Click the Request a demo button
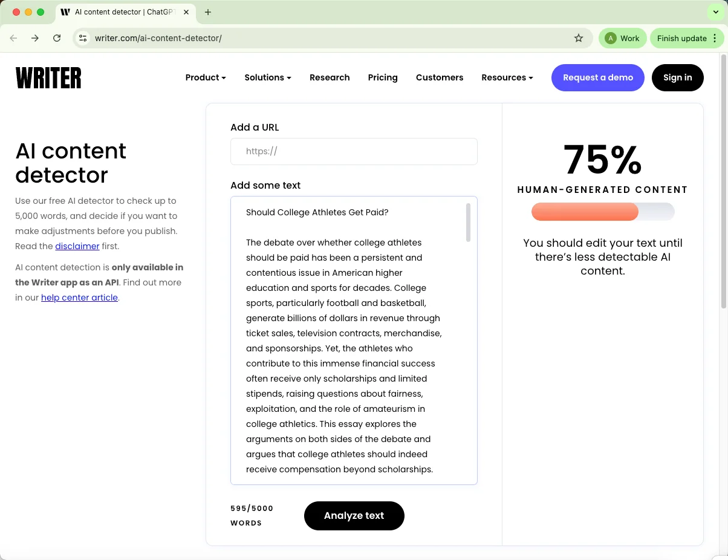Screen dimensions: 728x560 (598, 77)
